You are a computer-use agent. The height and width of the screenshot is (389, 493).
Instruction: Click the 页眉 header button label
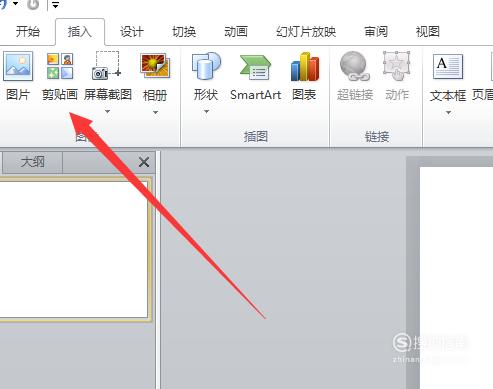click(482, 95)
